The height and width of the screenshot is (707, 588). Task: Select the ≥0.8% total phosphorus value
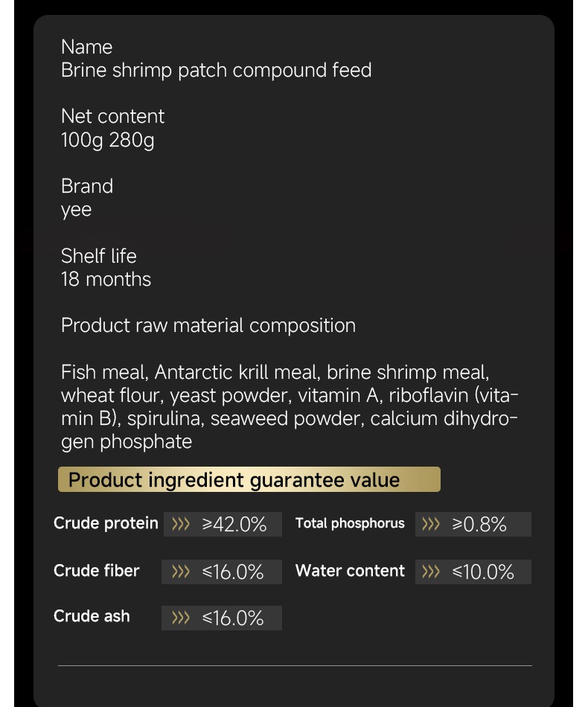point(479,525)
